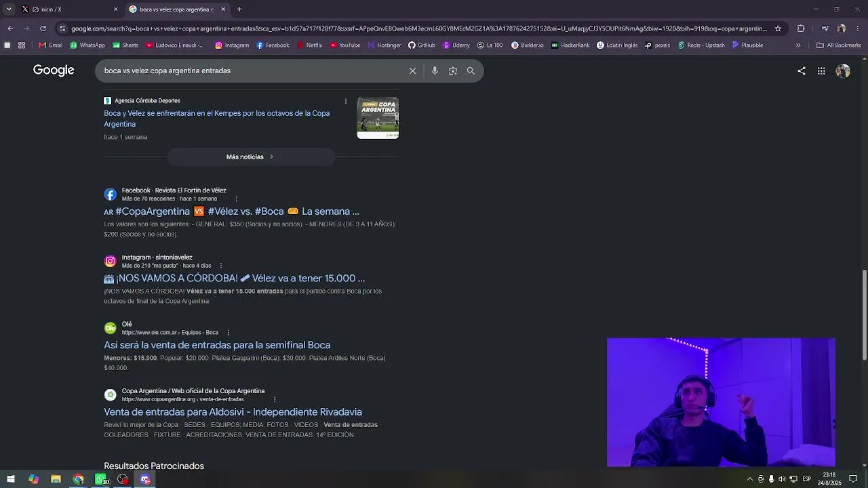This screenshot has height=488, width=868.
Task: Open 'Venta de entradas para Aldosivi' link
Action: click(x=233, y=412)
